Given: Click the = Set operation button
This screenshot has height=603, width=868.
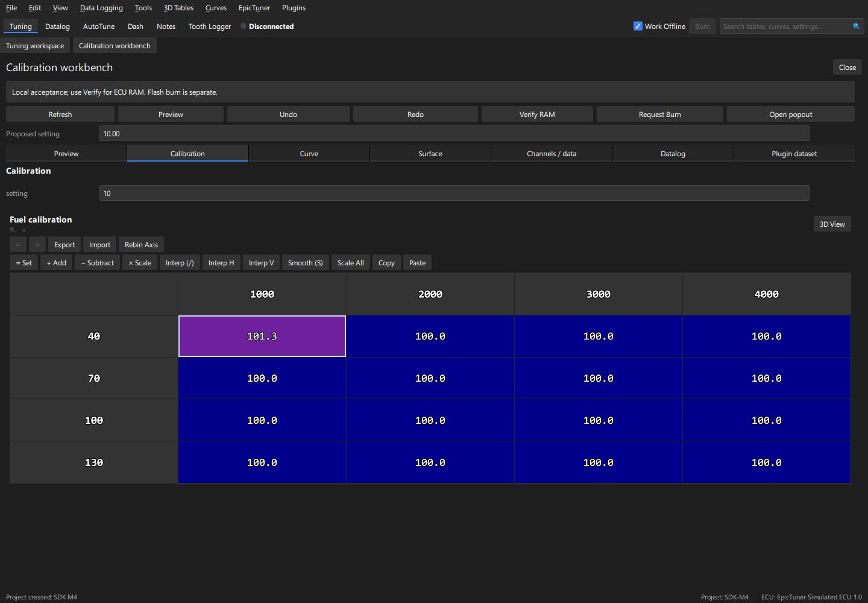Looking at the screenshot, I should click(x=24, y=263).
